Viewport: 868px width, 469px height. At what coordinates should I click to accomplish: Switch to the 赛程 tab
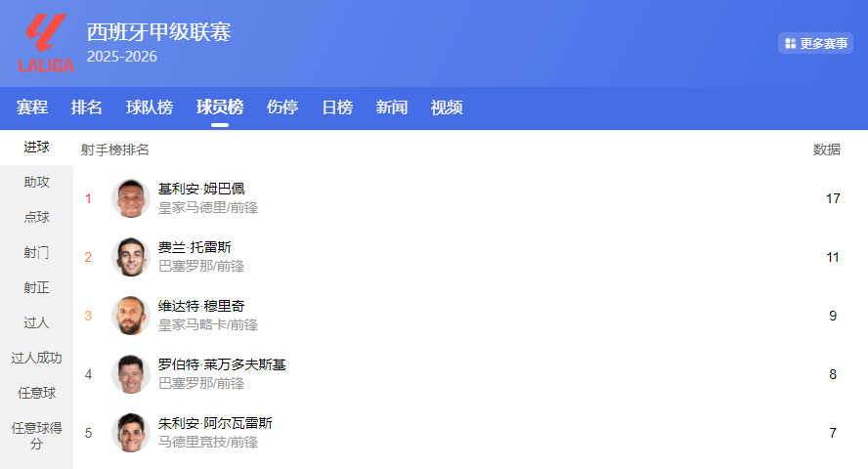tap(32, 107)
